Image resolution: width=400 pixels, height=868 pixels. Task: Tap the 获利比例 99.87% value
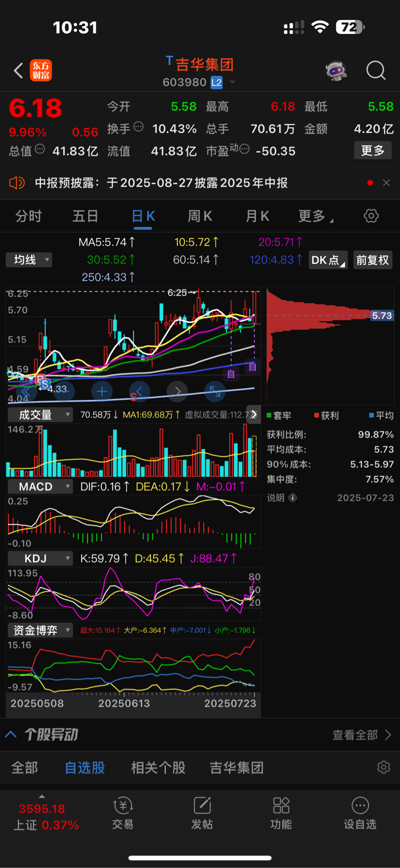pos(376,435)
